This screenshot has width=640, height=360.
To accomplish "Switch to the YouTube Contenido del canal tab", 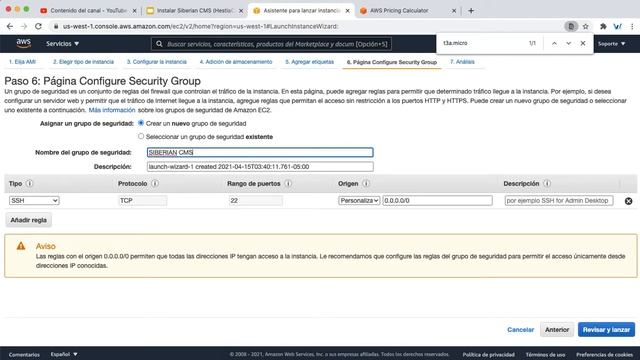I will (x=88, y=11).
